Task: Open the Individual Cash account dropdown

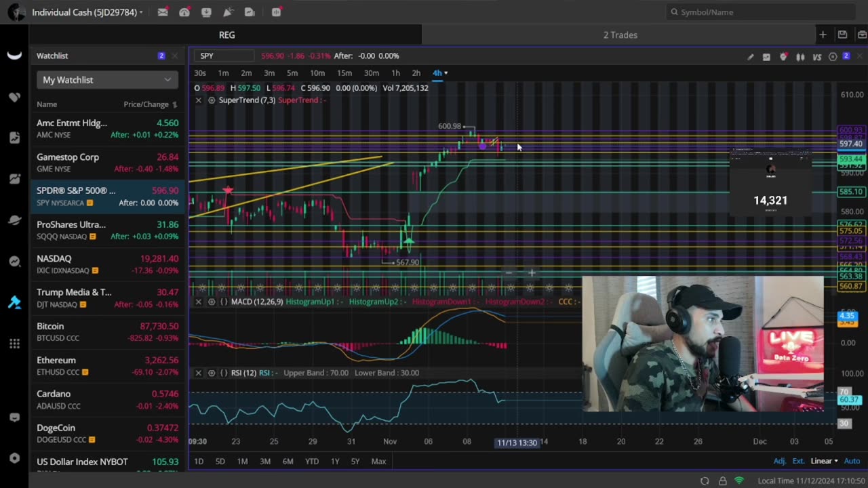Action: [87, 12]
